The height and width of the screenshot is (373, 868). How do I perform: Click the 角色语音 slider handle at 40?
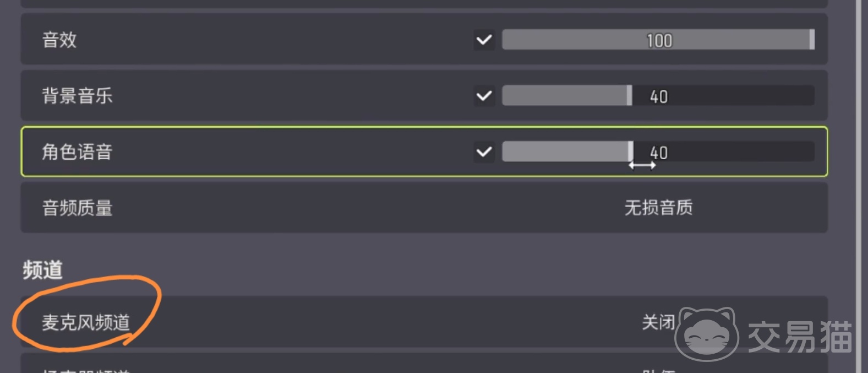point(631,152)
